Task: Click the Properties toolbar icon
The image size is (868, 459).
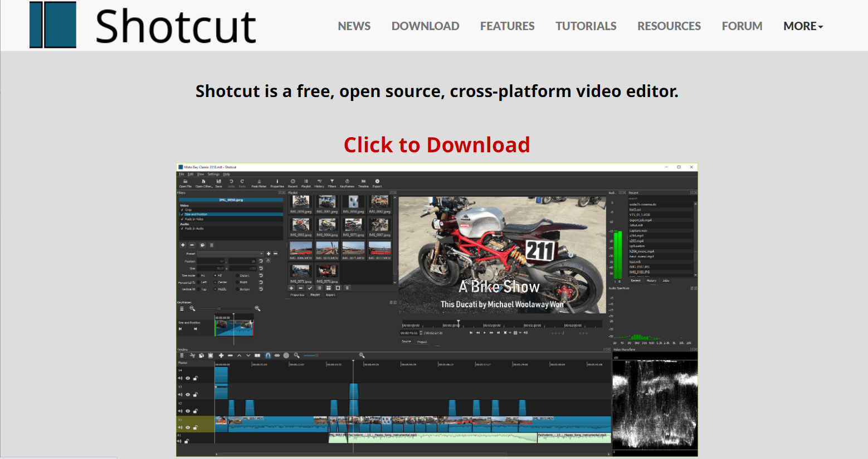Action: click(x=277, y=183)
